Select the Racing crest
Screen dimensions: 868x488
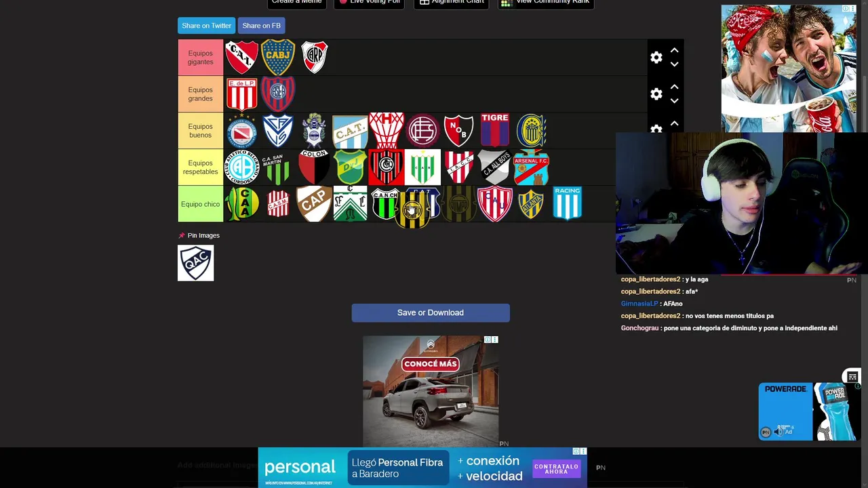coord(568,203)
